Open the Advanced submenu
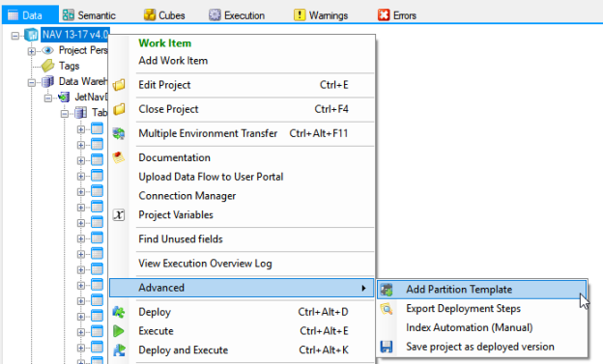This screenshot has width=603, height=364. (x=242, y=288)
